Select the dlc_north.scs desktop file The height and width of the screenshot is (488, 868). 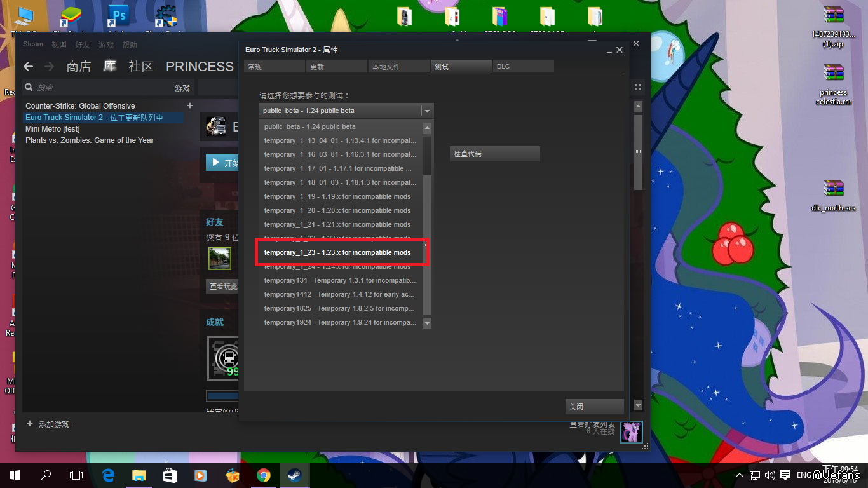click(x=833, y=196)
